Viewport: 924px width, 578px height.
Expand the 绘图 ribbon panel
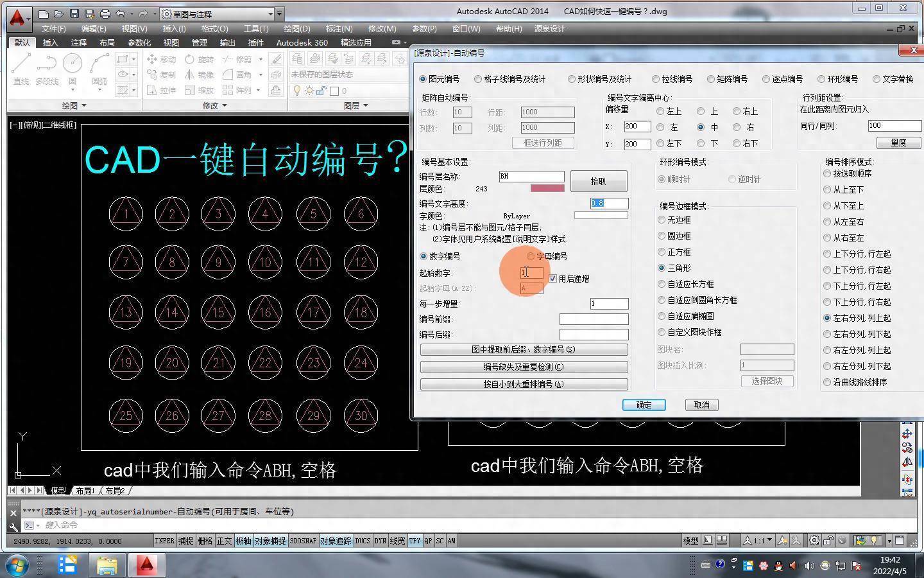pos(74,105)
